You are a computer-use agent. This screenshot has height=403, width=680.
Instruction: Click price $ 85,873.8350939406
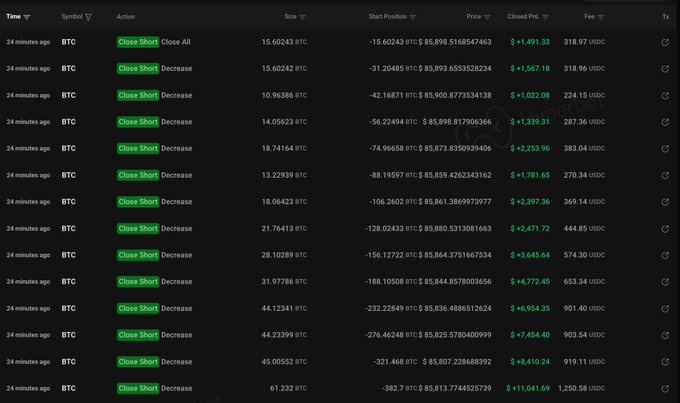pos(455,148)
